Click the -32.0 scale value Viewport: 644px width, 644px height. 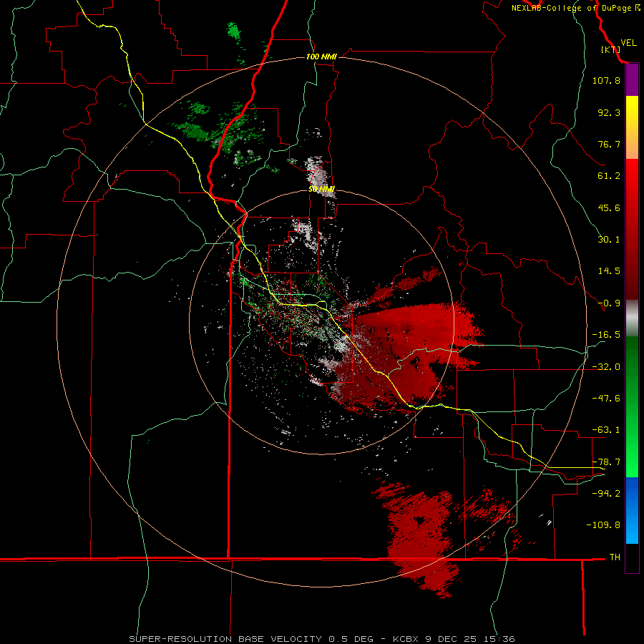tap(606, 367)
